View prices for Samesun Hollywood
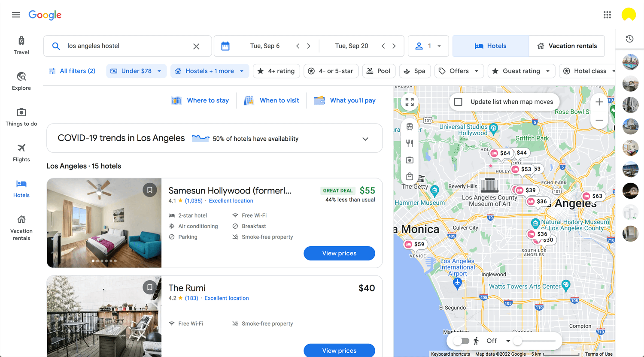 (339, 253)
